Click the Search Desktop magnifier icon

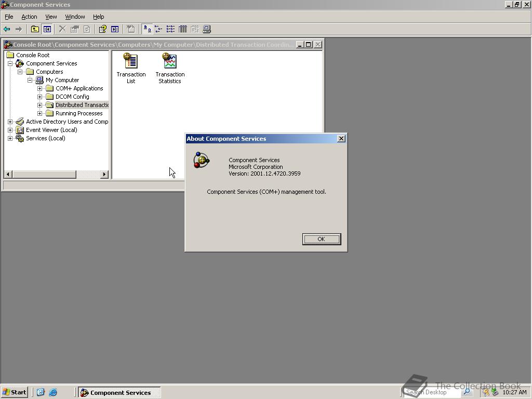tap(467, 392)
